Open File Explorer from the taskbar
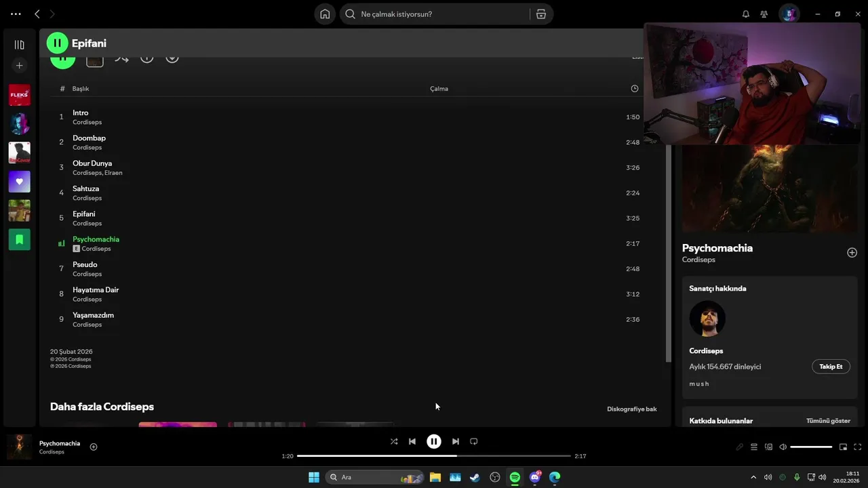868x488 pixels. (435, 477)
